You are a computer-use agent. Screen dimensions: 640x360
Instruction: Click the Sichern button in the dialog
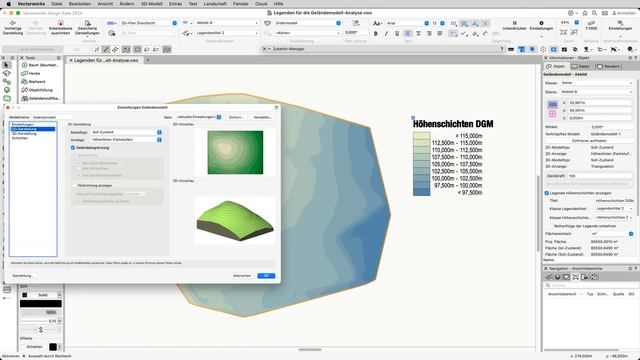(236, 117)
